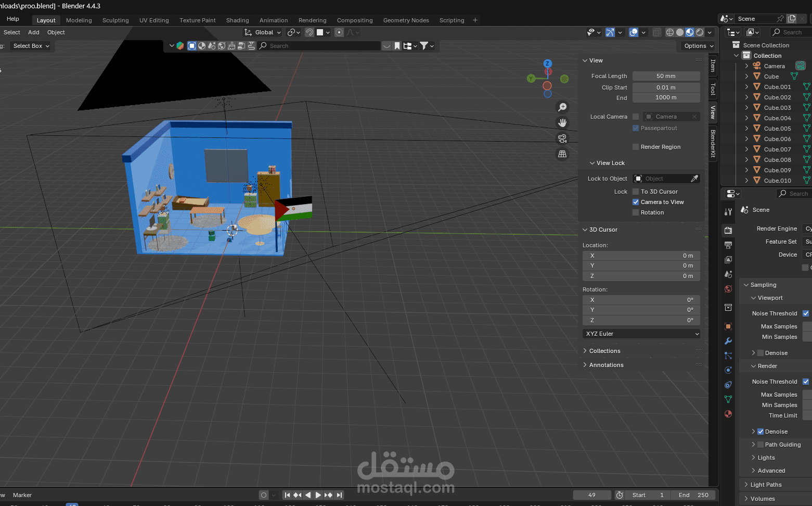Click the zoom viewport magnifier icon
Screen dimensions: 812x506
pyautogui.click(x=562, y=107)
